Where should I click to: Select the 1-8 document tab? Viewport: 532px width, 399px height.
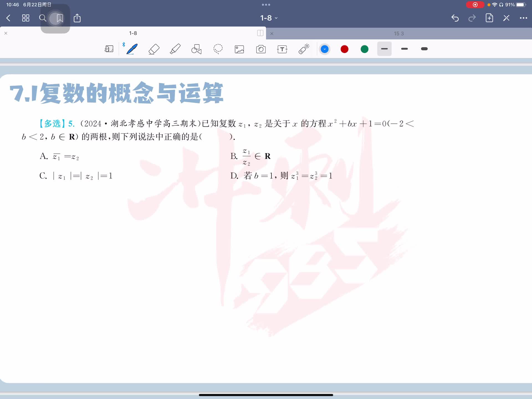point(133,33)
